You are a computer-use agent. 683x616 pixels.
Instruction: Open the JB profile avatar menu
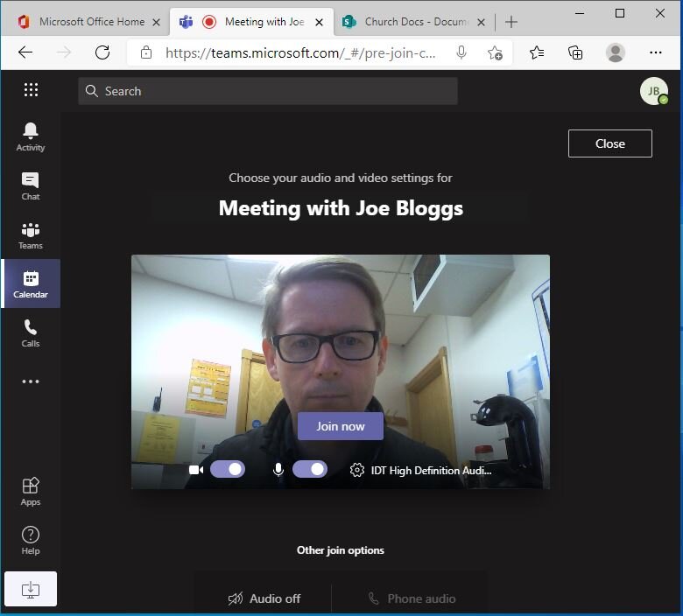click(x=654, y=91)
